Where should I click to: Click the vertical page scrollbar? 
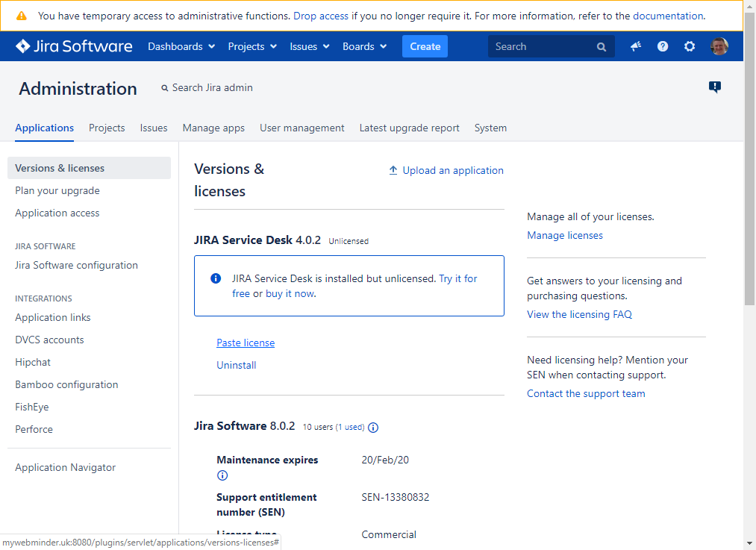pyautogui.click(x=749, y=159)
